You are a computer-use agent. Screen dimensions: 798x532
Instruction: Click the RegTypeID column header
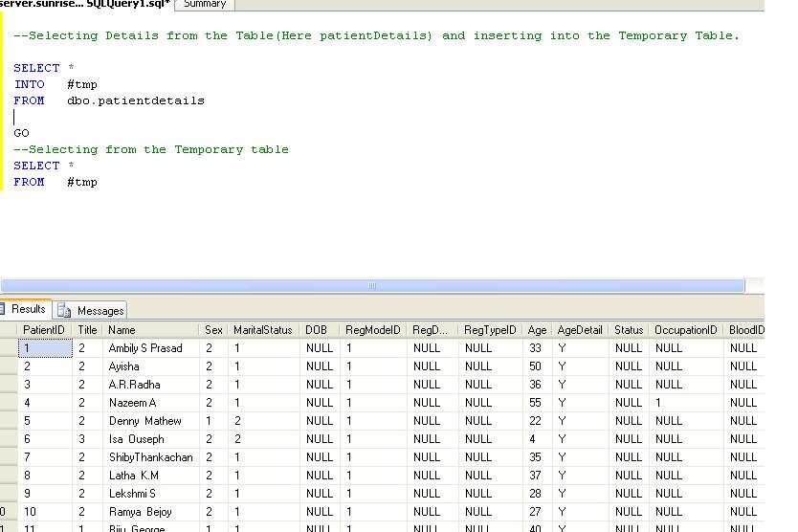tap(490, 330)
